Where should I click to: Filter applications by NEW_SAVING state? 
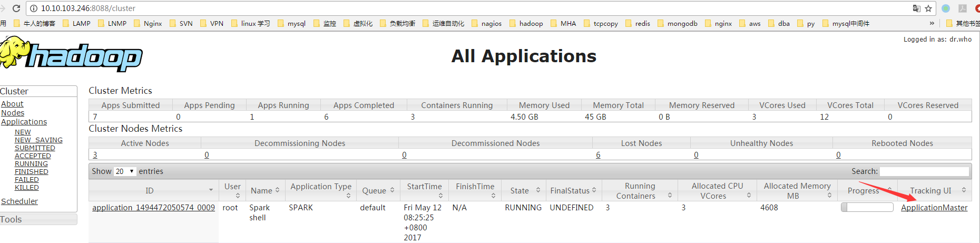pyautogui.click(x=38, y=140)
